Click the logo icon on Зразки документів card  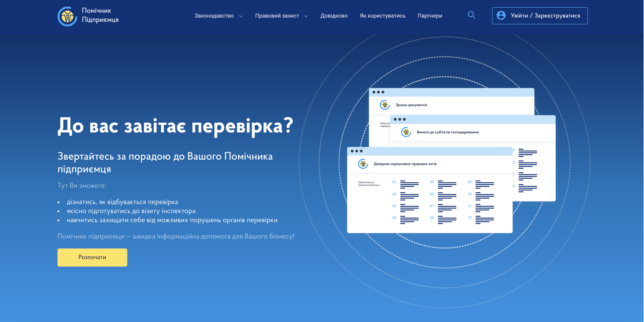(384, 104)
